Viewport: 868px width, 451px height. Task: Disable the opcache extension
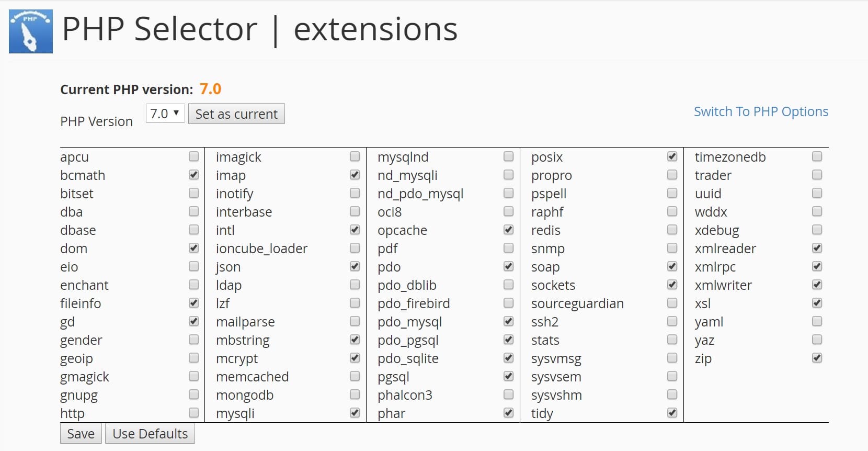click(x=508, y=230)
